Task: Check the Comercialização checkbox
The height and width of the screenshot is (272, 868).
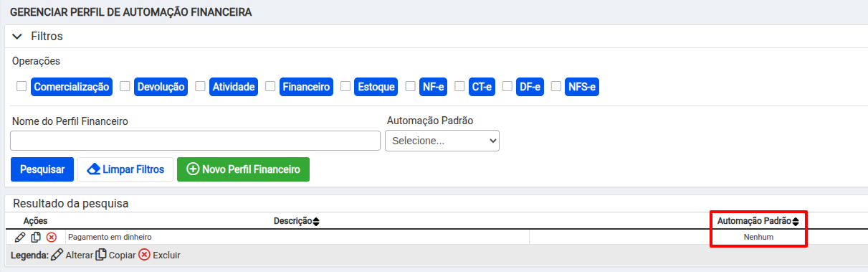Action: (22, 86)
